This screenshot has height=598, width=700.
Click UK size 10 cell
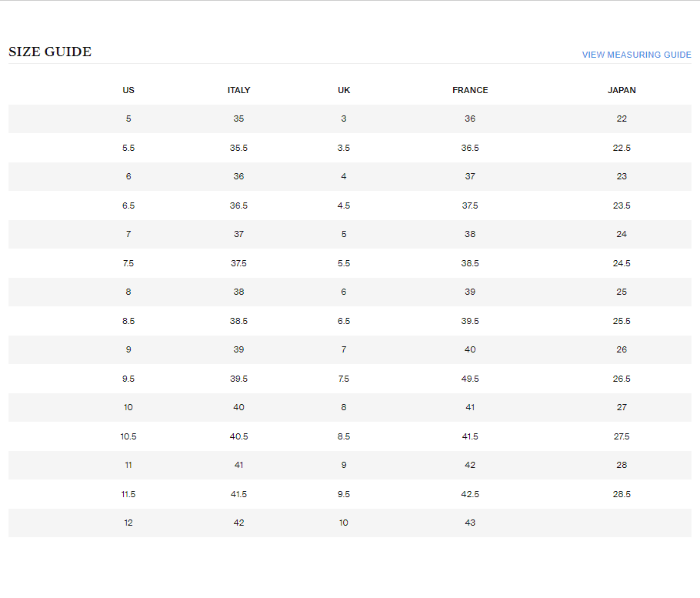344,523
